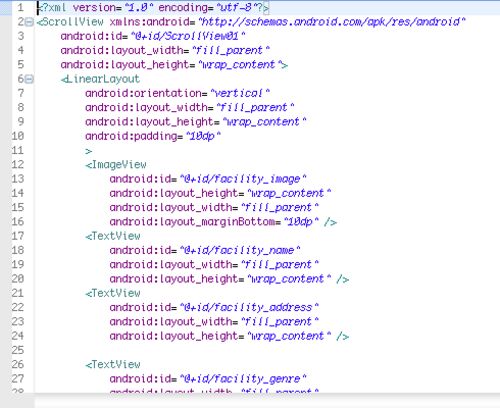Click android:layout_marginBottom attribute line
This screenshot has width=500, height=408.
pos(223,222)
